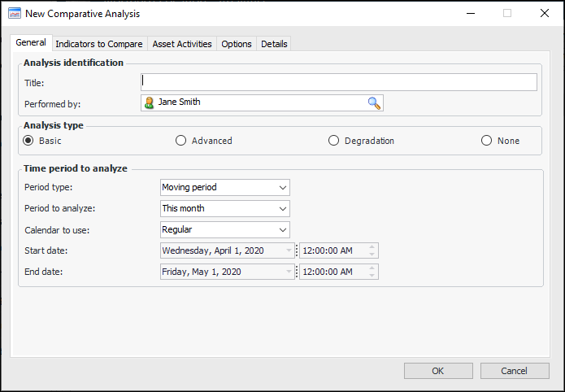This screenshot has width=565, height=392.
Task: Click the Jane Smith user icon
Action: coord(149,102)
